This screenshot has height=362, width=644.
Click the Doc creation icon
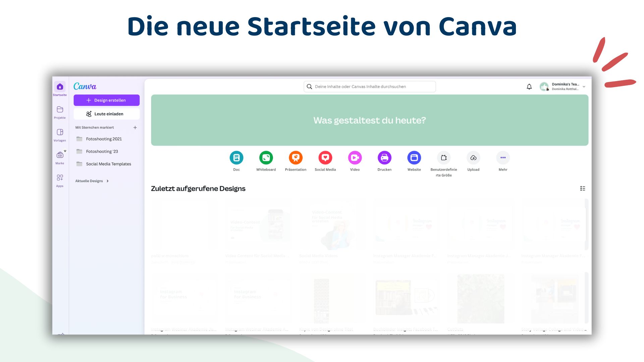pos(236,157)
